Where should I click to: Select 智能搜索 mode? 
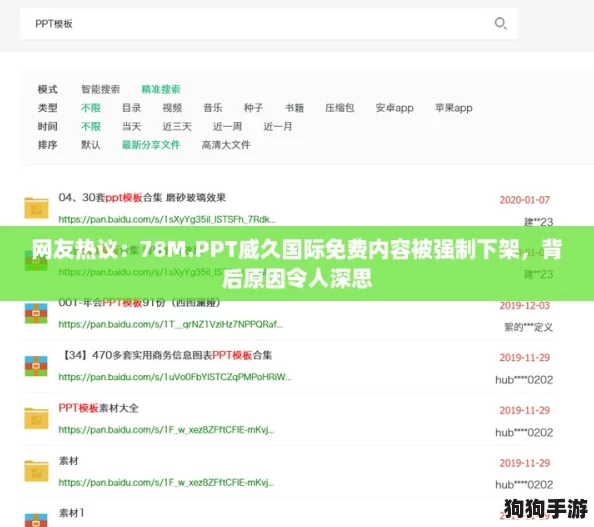pos(100,89)
